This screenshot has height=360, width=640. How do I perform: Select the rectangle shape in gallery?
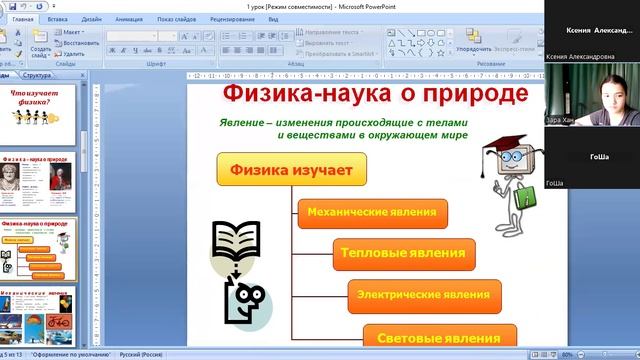[421, 33]
